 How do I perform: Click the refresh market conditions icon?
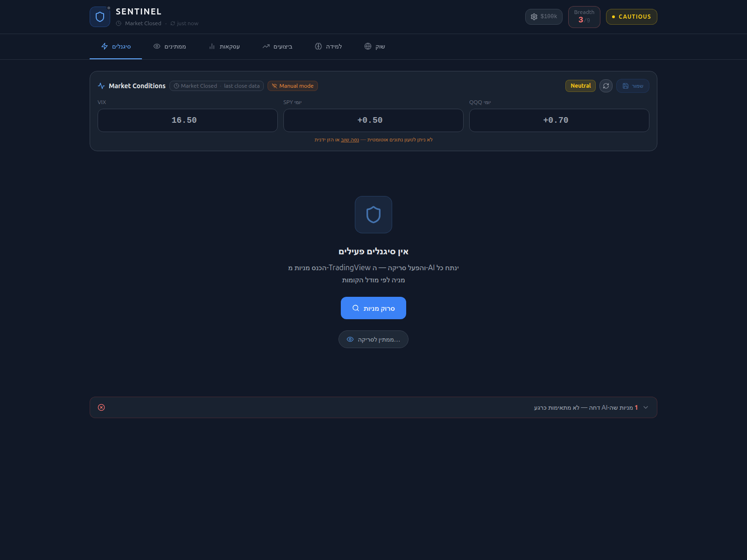coord(606,86)
